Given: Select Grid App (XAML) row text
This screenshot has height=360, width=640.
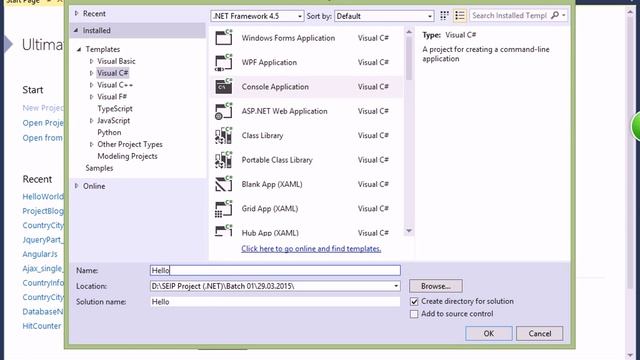Looking at the screenshot, I should (x=270, y=209).
